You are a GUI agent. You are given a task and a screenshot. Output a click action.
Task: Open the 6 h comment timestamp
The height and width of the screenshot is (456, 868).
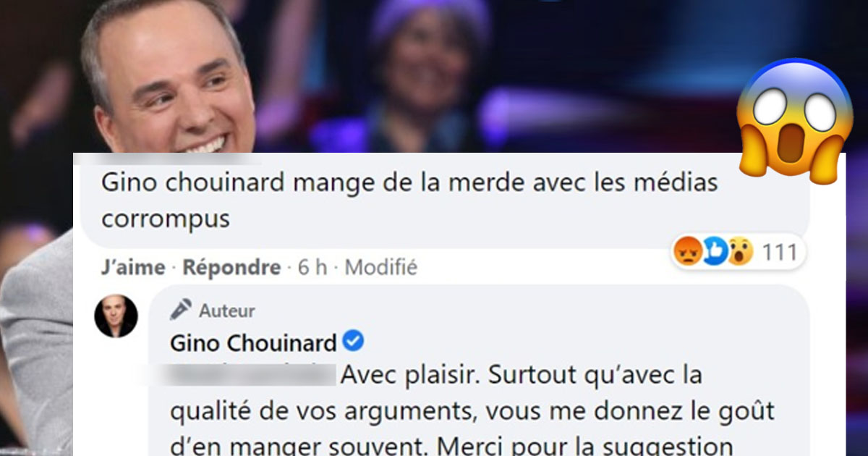(x=312, y=268)
